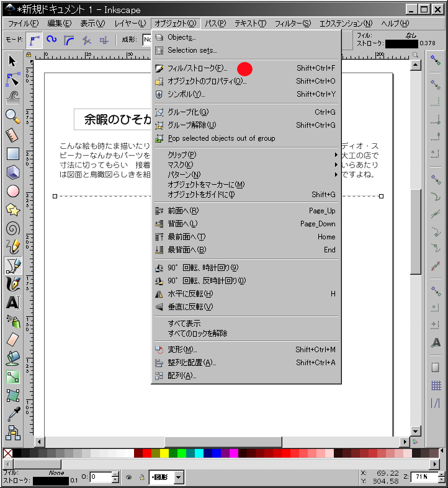Toggle text baseline snapping A icon

436,342
